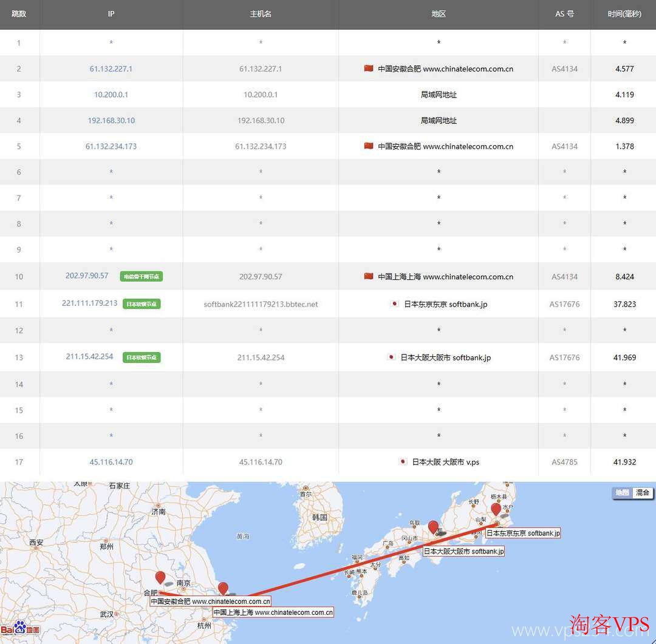Click the Japan flag in the 211.15.42.254 row
Viewport: 656px width, 644px height.
tap(391, 357)
